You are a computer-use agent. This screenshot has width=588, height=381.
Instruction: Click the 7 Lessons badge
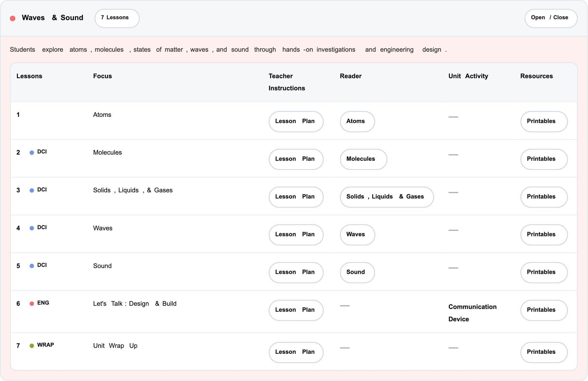[x=117, y=18]
